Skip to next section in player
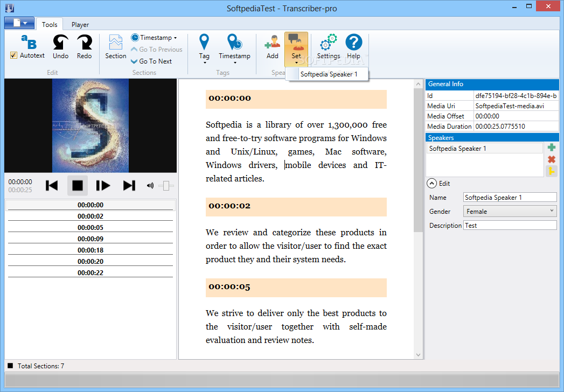This screenshot has height=392, width=564. (129, 186)
